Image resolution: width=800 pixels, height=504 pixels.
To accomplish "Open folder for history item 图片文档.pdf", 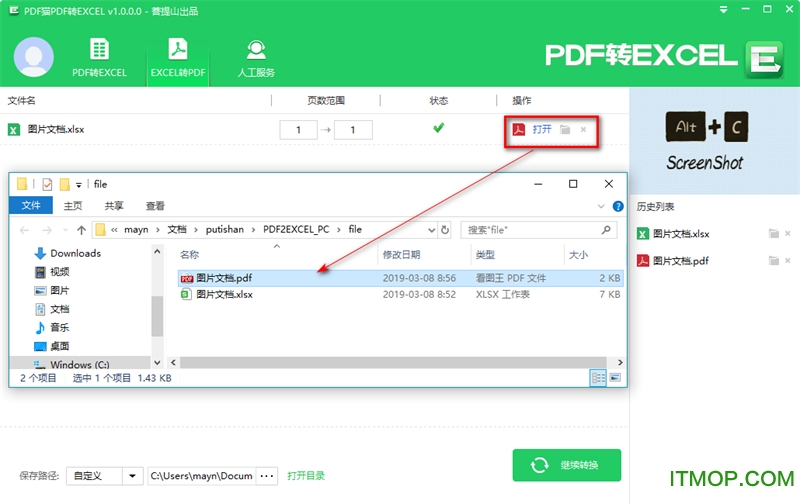I will point(774,261).
